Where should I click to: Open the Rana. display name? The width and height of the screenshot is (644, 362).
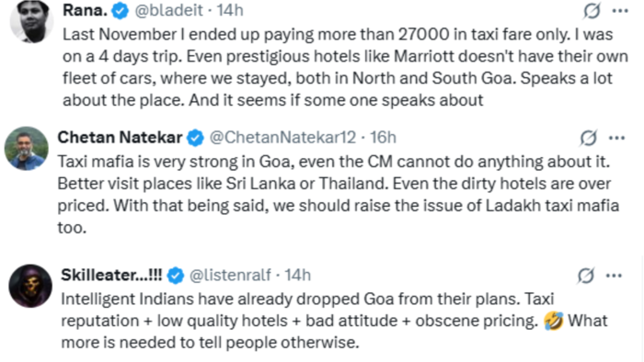coord(85,11)
